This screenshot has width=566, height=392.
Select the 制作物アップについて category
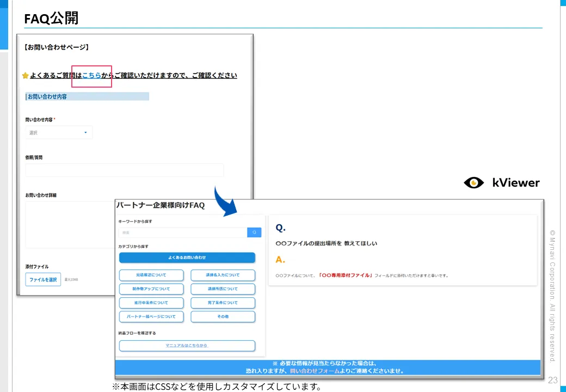pos(151,289)
